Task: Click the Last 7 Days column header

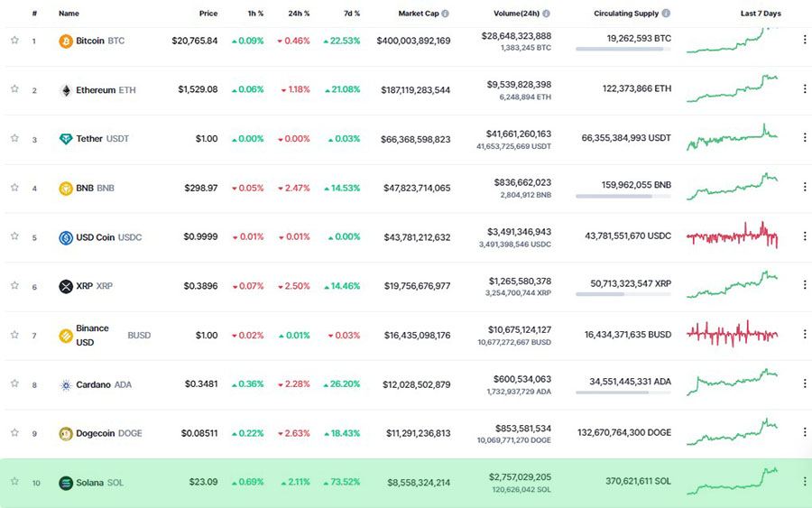Action: (761, 14)
